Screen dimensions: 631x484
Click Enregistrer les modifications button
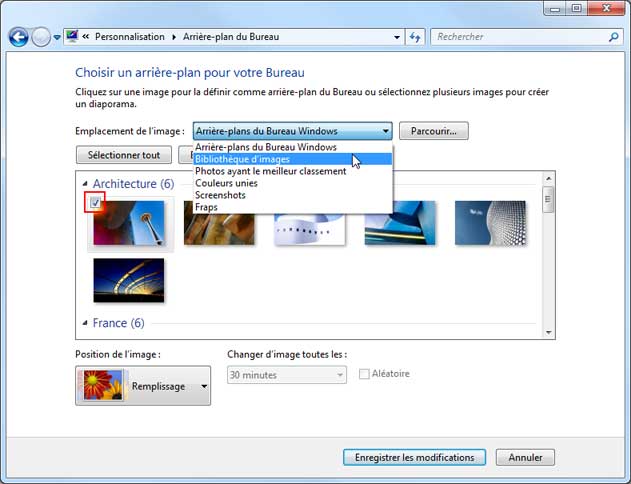(414, 457)
